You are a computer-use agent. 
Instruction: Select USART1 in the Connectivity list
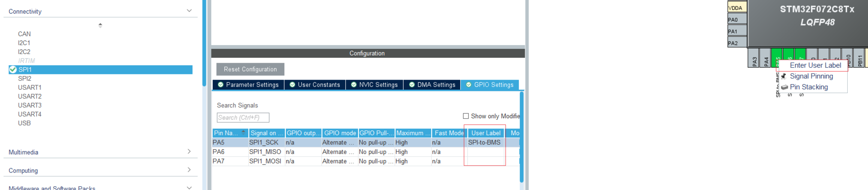click(x=30, y=87)
